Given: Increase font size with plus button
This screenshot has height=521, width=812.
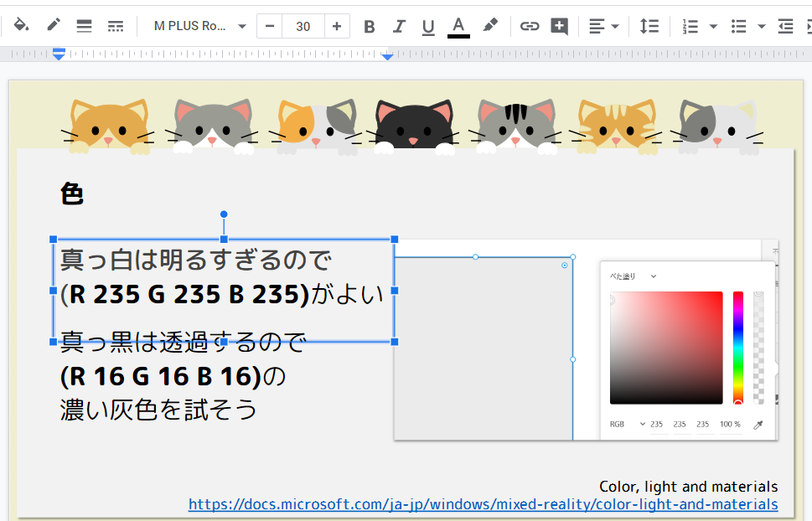Looking at the screenshot, I should click(337, 26).
